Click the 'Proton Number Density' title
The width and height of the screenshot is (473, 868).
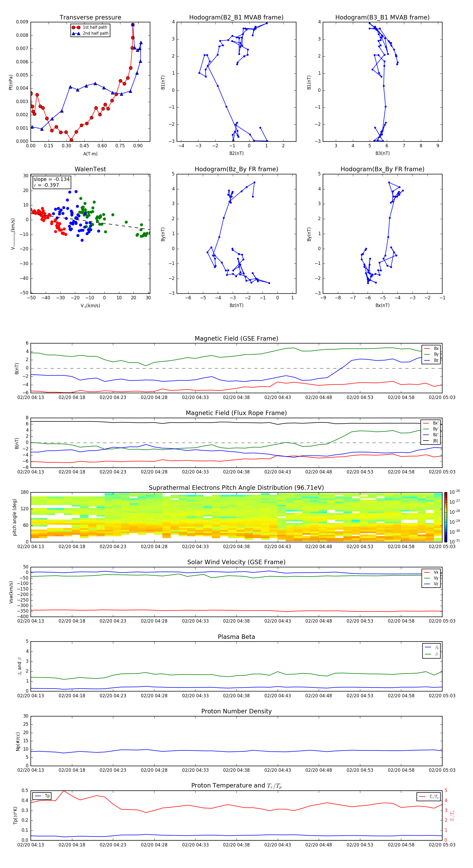coord(236,711)
